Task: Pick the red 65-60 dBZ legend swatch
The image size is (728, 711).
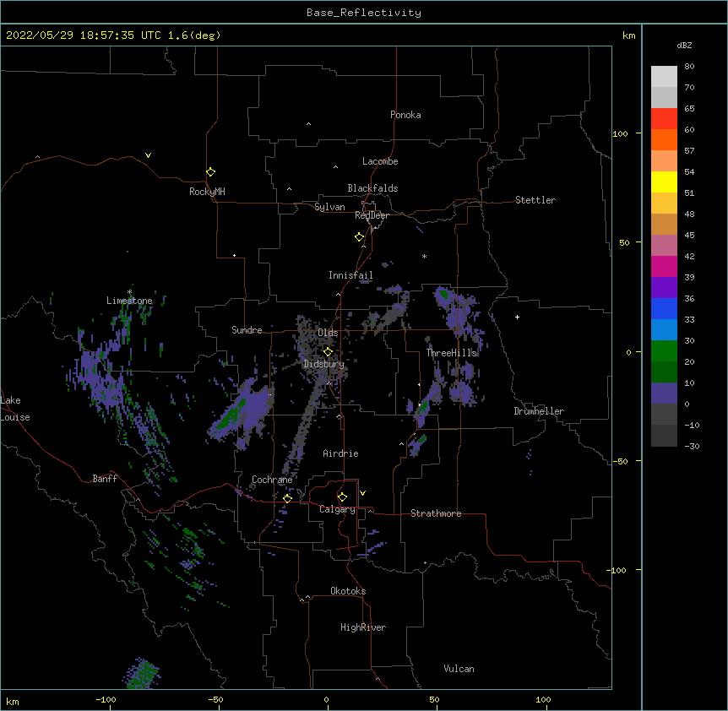Action: (x=664, y=119)
